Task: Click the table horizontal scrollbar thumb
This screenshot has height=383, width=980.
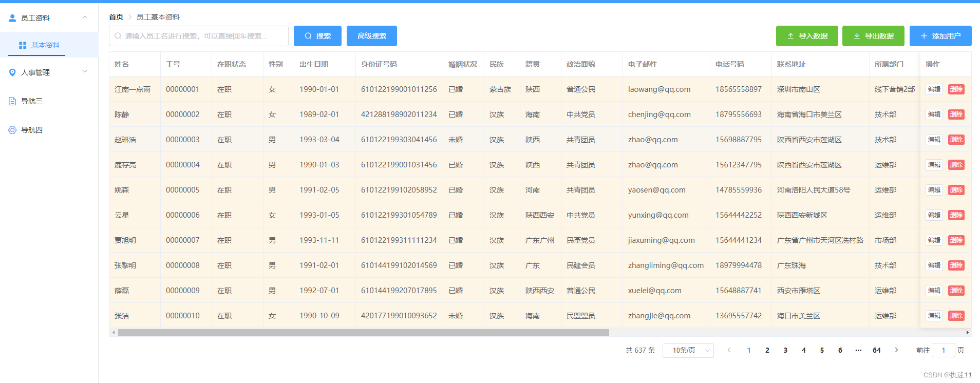Action: tap(364, 333)
